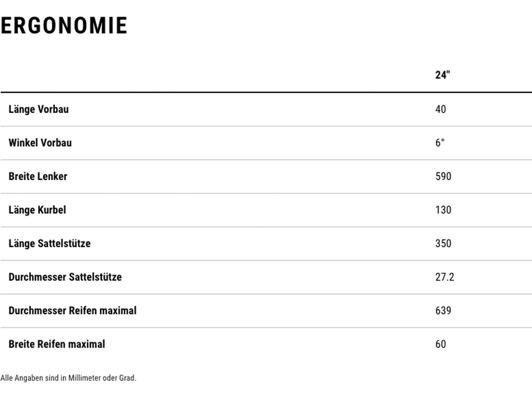Click the Durchmesser Sattelstütze label
The height and width of the screenshot is (399, 532).
[x=65, y=277]
